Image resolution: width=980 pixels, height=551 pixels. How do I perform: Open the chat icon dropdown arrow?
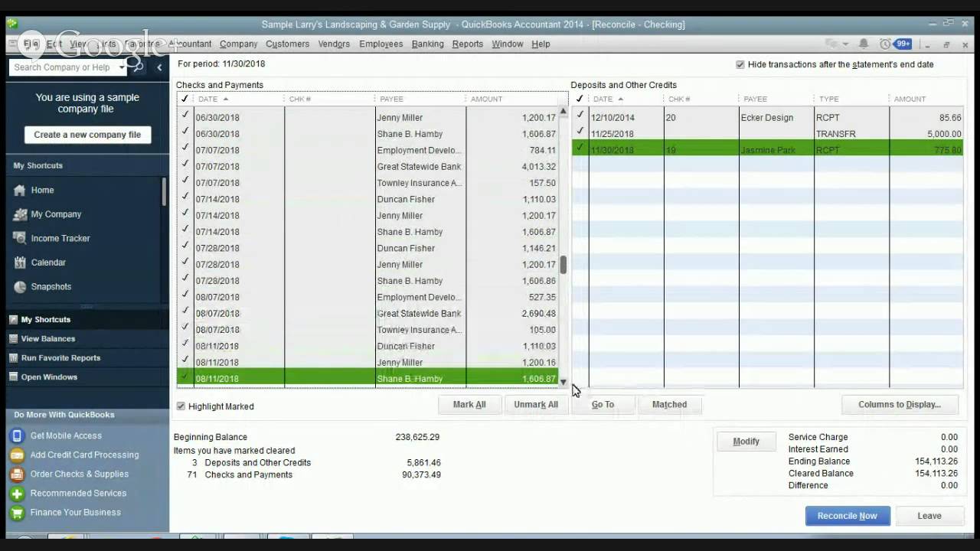[846, 44]
